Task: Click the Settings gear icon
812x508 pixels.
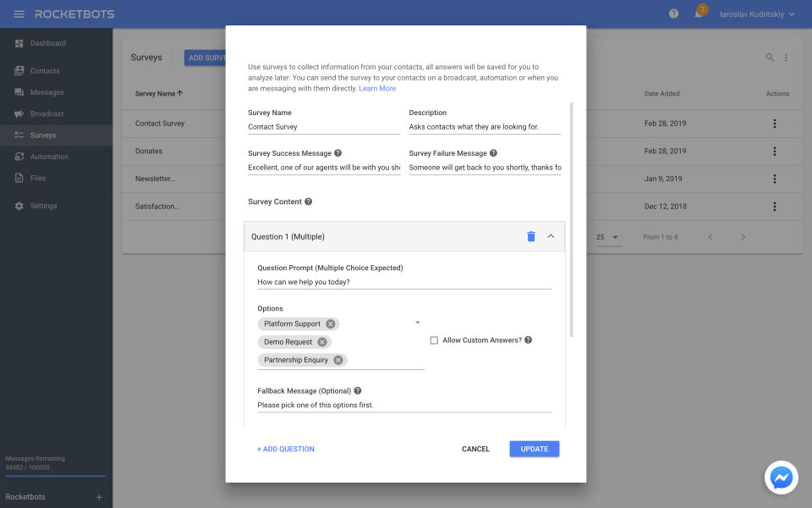Action: coord(19,206)
